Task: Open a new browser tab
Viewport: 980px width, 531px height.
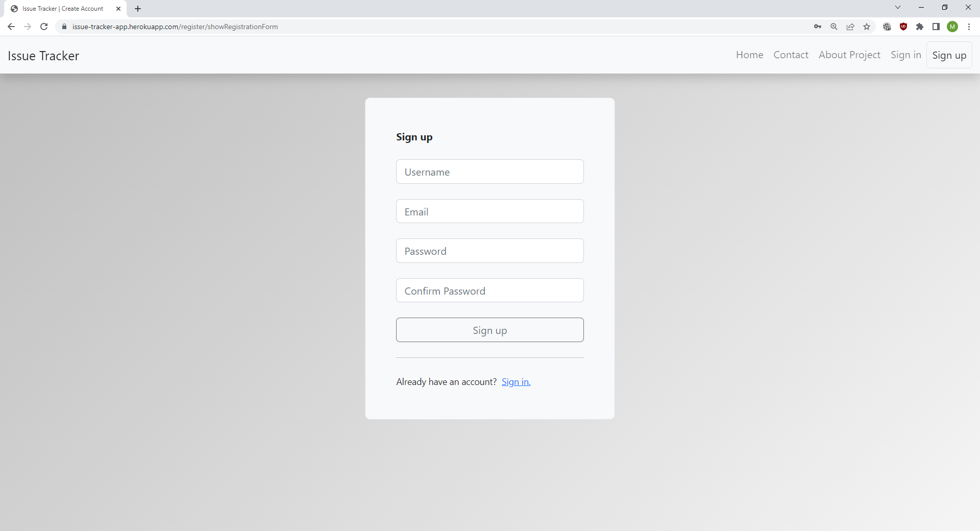Action: pyautogui.click(x=138, y=9)
